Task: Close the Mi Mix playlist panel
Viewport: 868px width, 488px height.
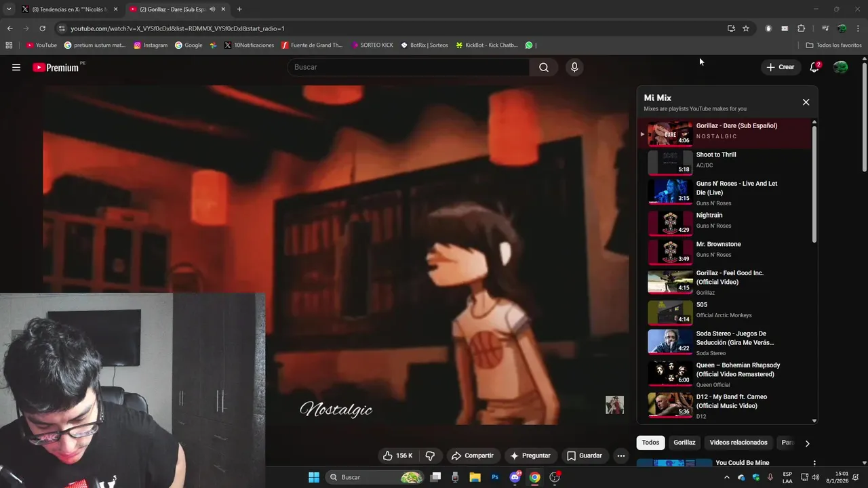Action: (x=806, y=102)
